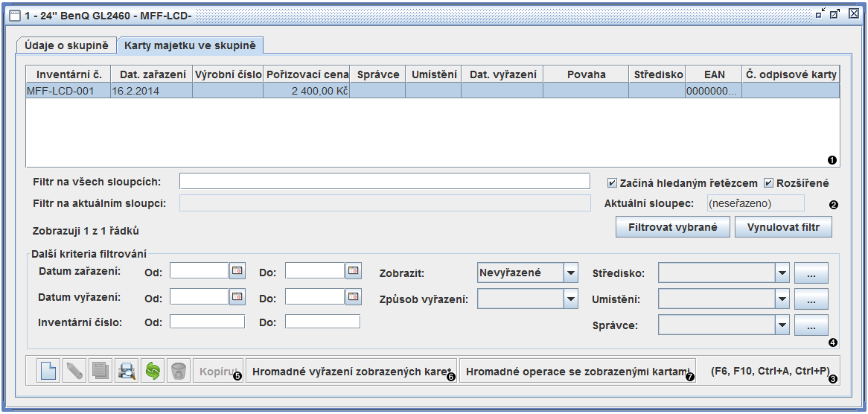This screenshot has width=868, height=414.
Task: Click the 'Kopíruj' button
Action: coord(219,371)
